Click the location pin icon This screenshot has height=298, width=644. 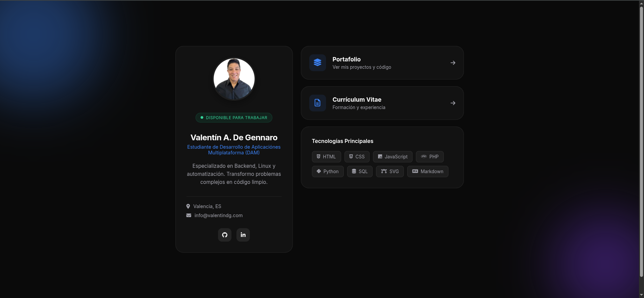pyautogui.click(x=188, y=206)
